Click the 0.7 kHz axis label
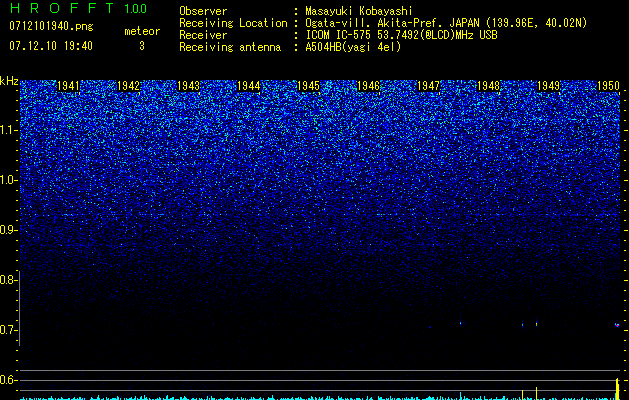Image resolution: width=629 pixels, height=400 pixels. click(x=8, y=330)
